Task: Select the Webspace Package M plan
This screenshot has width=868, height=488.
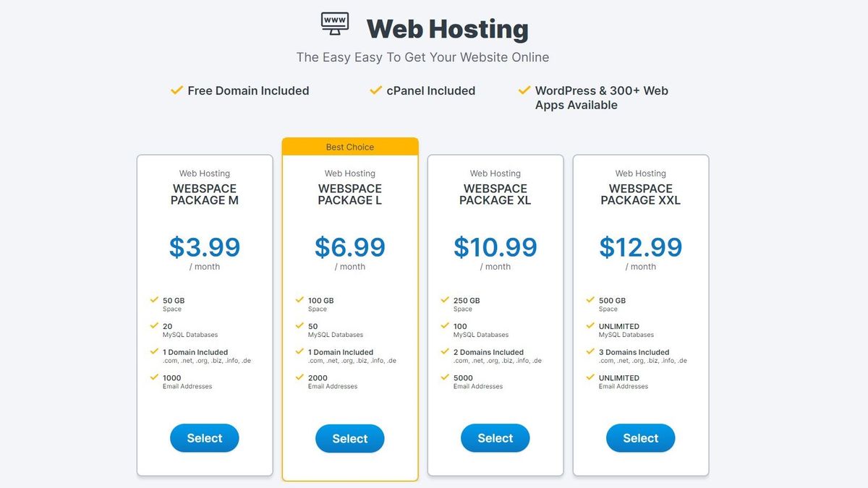Action: pos(205,438)
